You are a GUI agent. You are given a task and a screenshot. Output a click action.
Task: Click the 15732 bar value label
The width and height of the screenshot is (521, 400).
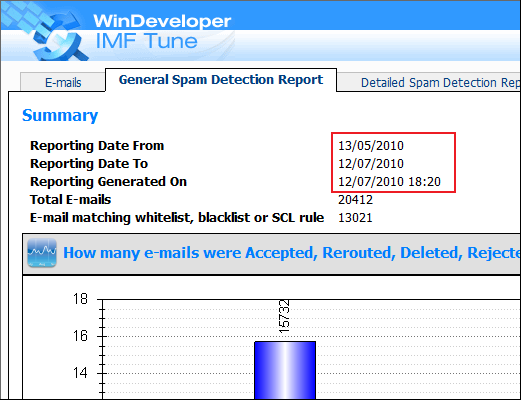[284, 316]
